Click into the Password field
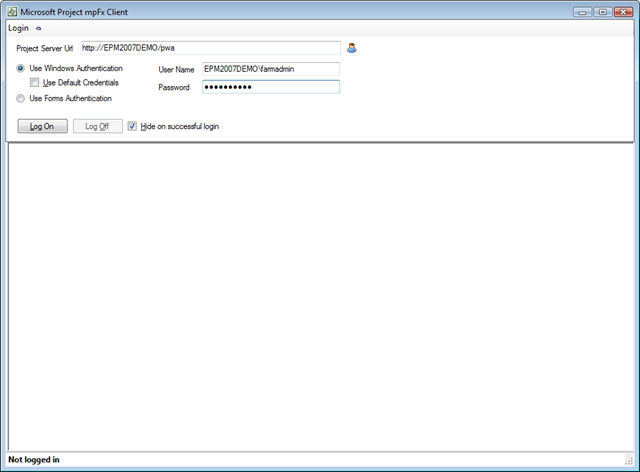640x472 pixels. click(271, 87)
